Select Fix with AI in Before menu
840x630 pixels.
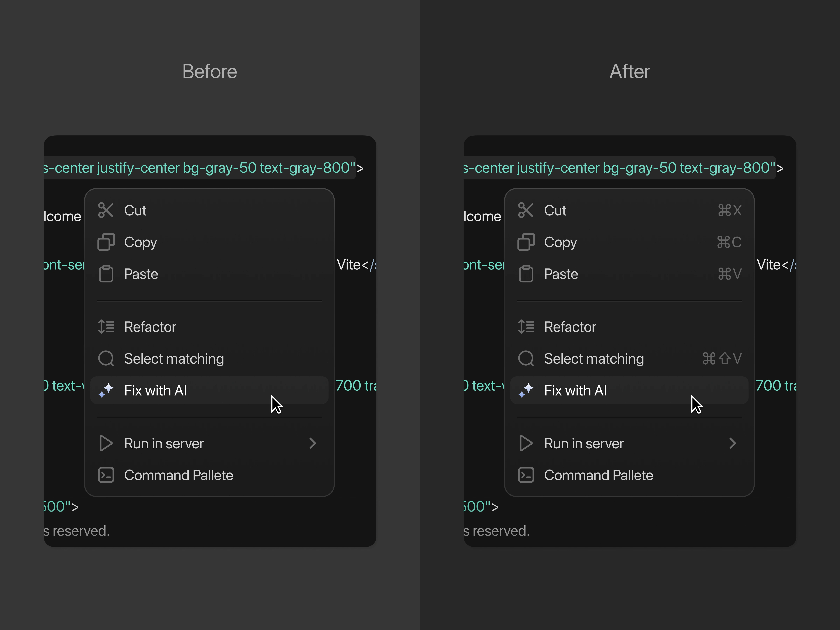pos(155,390)
